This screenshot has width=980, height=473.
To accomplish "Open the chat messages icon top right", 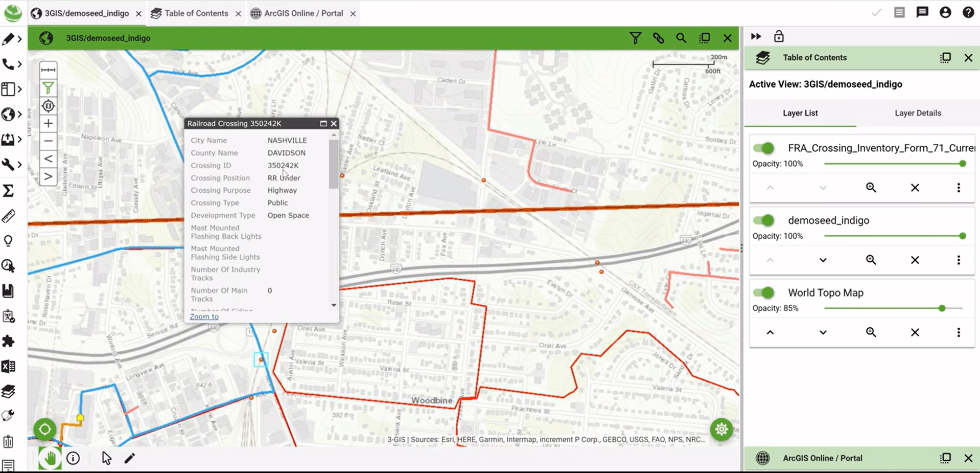I will (x=922, y=12).
